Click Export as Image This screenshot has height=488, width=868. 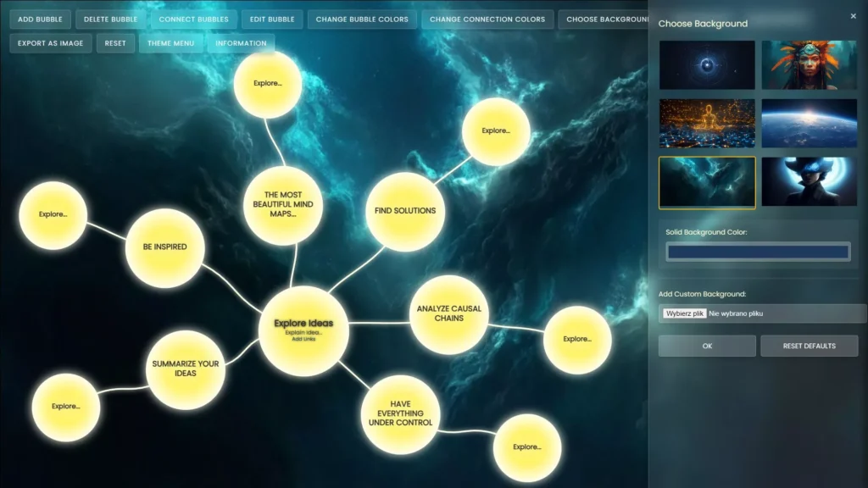coord(51,43)
